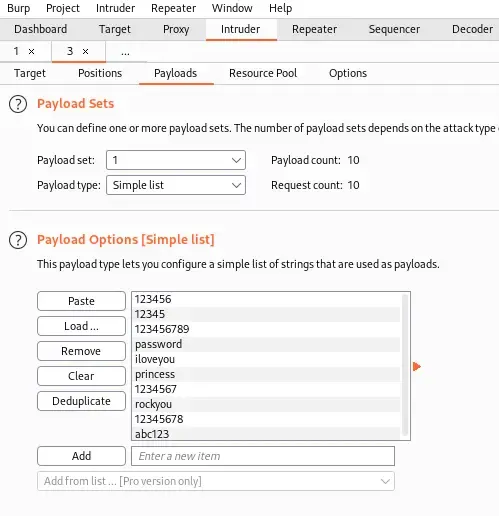Click the Add button
The image size is (499, 516).
click(x=81, y=456)
